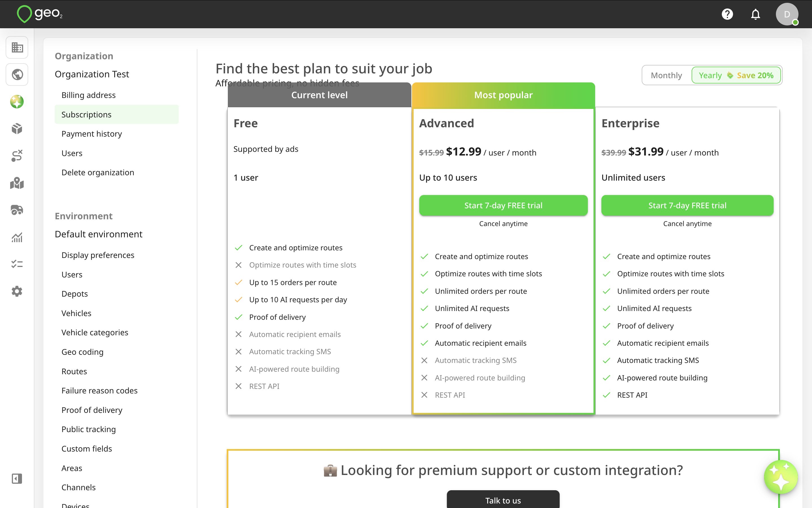Image resolution: width=812 pixels, height=508 pixels.
Task: Open the globe environment icon in sidebar
Action: coord(17,74)
